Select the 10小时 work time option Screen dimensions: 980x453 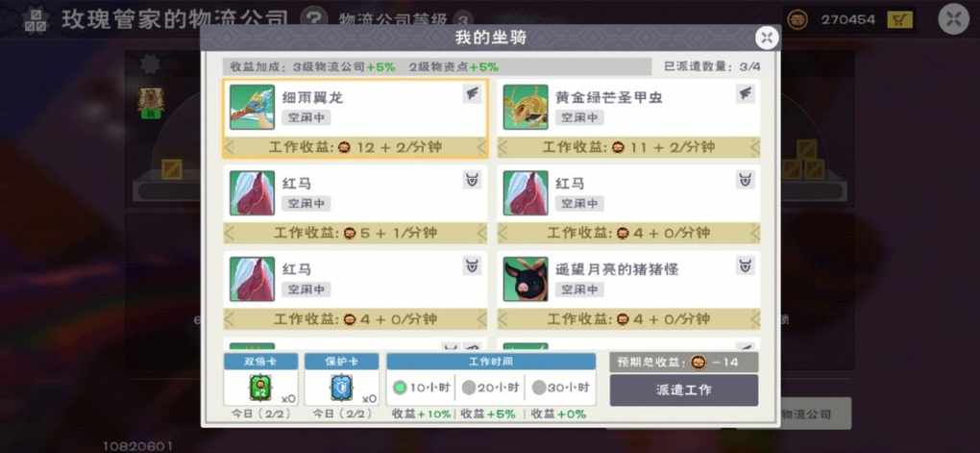coord(421,388)
